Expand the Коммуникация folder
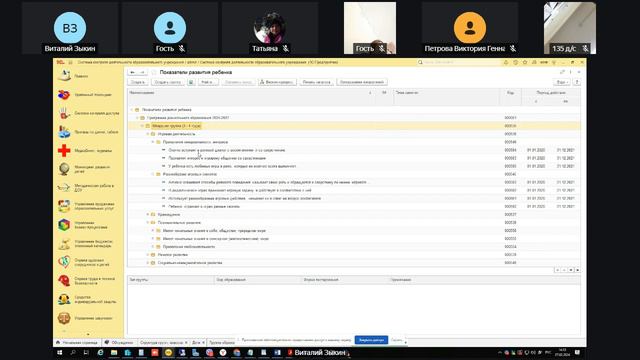 [x=147, y=215]
